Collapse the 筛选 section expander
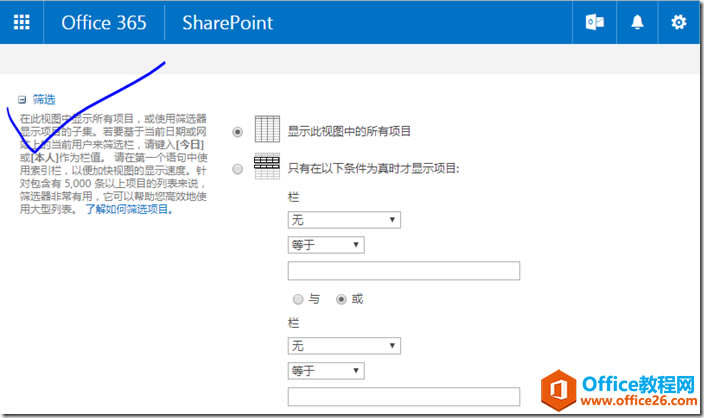704x418 pixels. (22, 100)
